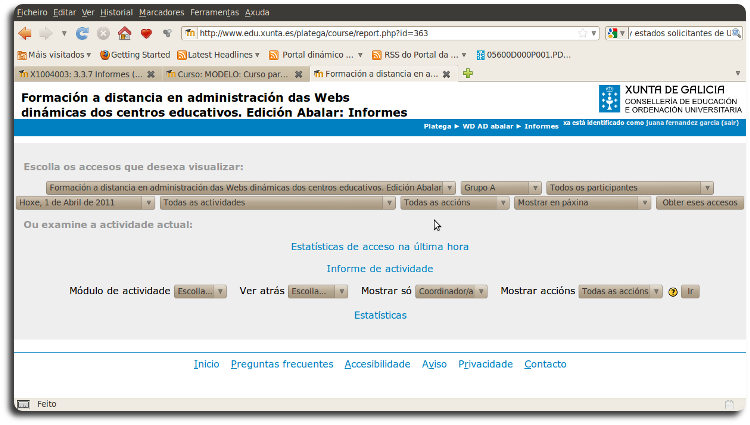Open a new tab with the plus icon
Image resolution: width=750 pixels, height=425 pixels.
468,73
